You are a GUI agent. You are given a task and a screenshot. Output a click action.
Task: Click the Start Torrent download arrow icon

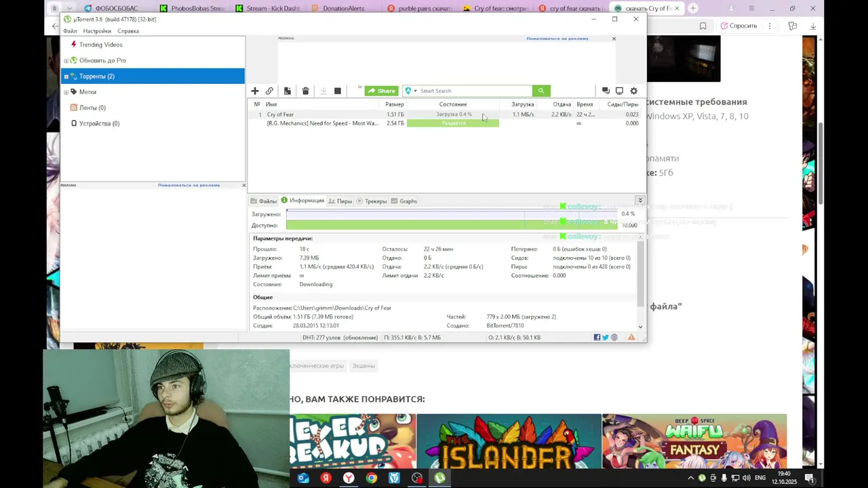pos(323,91)
